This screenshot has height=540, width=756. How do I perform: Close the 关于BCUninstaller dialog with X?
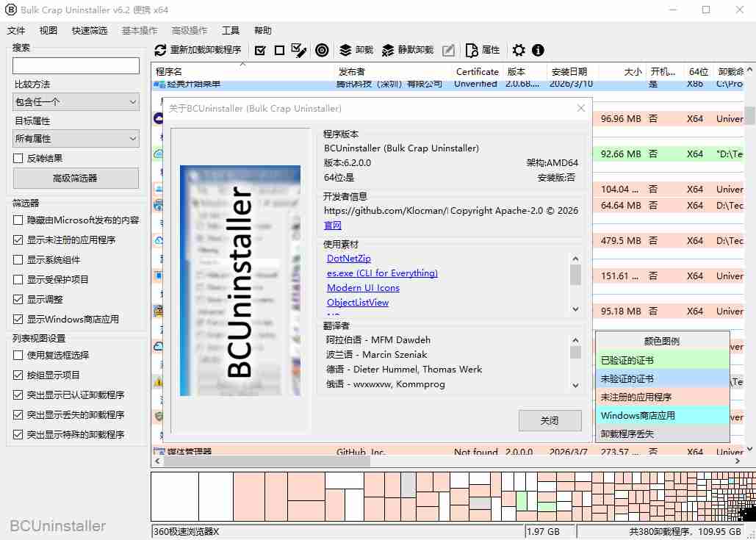(581, 109)
